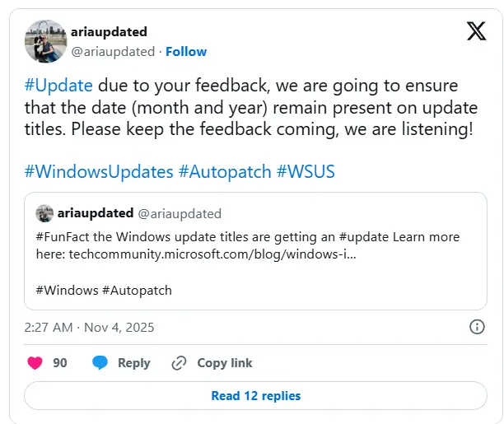Open the #WindowsUpdates hashtag

click(99, 172)
